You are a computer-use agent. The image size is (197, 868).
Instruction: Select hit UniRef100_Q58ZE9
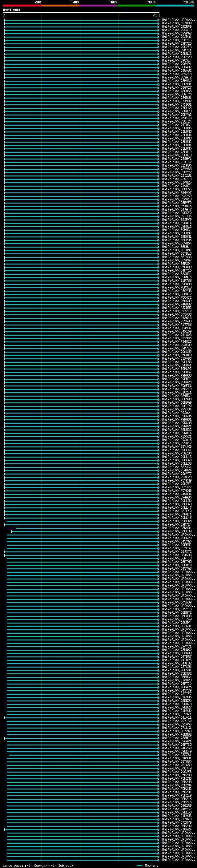(x=177, y=389)
